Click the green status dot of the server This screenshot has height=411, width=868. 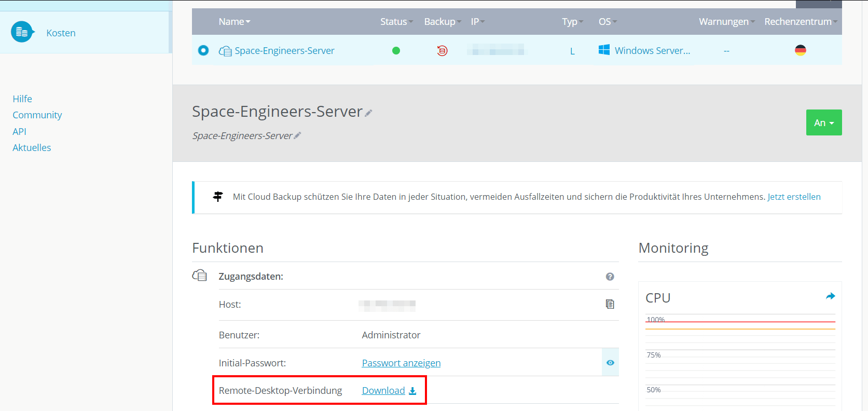(x=396, y=51)
